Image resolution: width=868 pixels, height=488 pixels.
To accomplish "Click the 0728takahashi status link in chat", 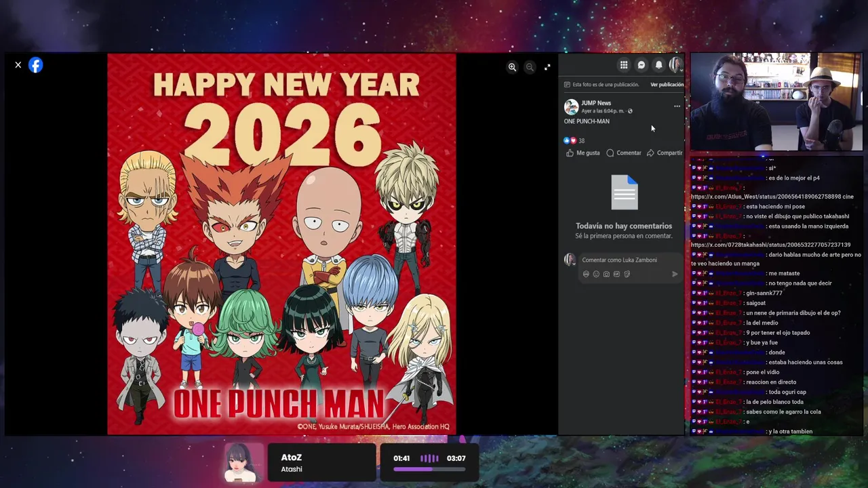I will [x=770, y=245].
